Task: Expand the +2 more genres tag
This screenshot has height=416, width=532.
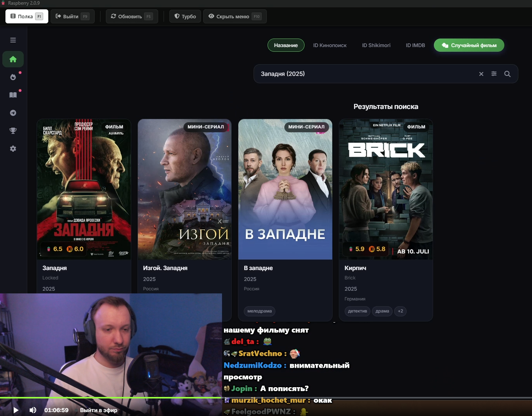Action: (400, 311)
